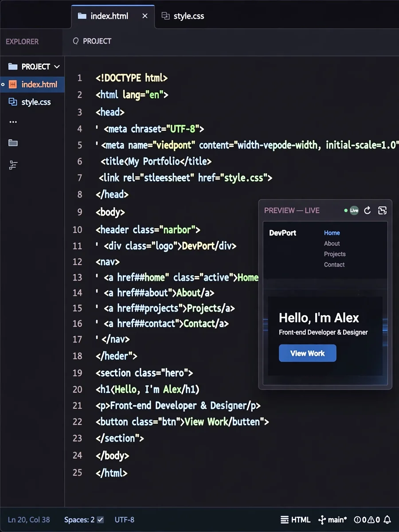Viewport: 399px width, 532px height.
Task: Go to Contact link in preview
Action: (334, 265)
